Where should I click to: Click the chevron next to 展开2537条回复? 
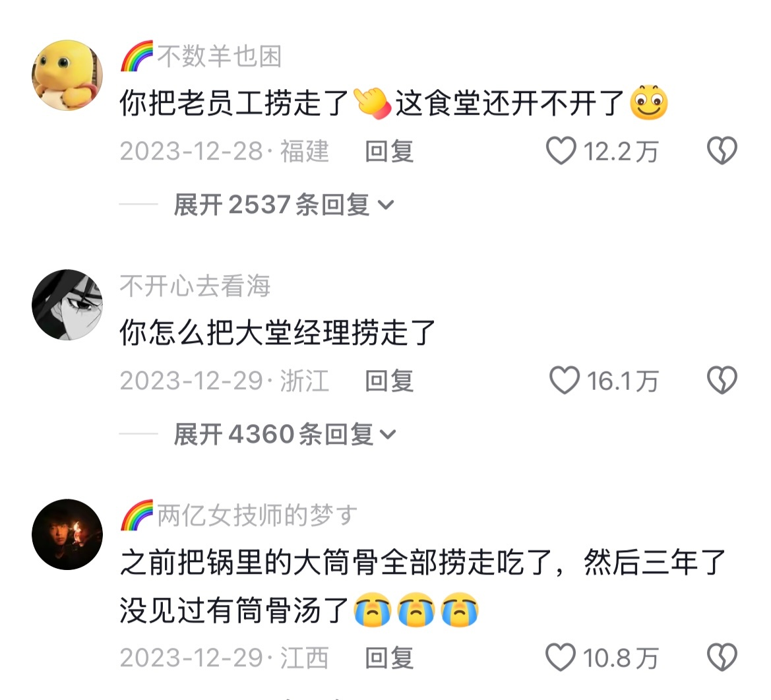pos(385,205)
